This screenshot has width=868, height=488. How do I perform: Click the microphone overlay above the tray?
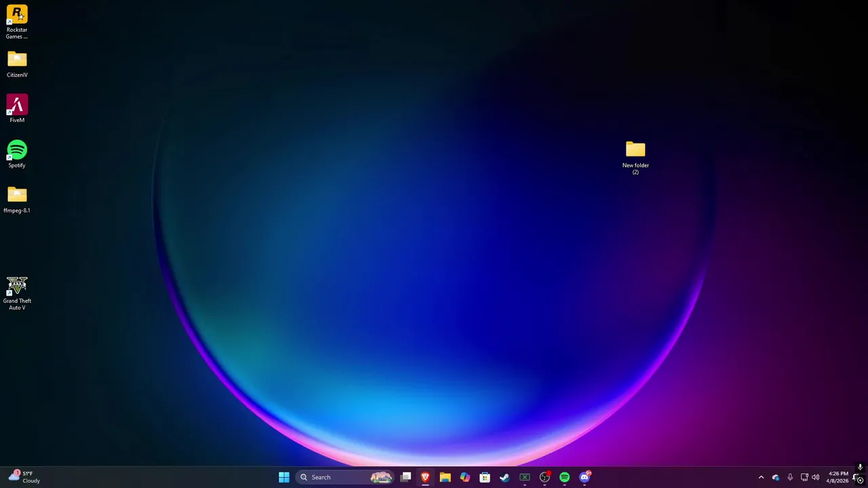click(860, 467)
